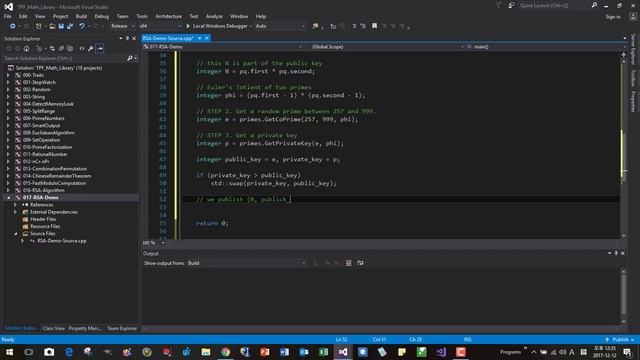Open the Build menu
This screenshot has height=360, width=640.
click(x=81, y=16)
